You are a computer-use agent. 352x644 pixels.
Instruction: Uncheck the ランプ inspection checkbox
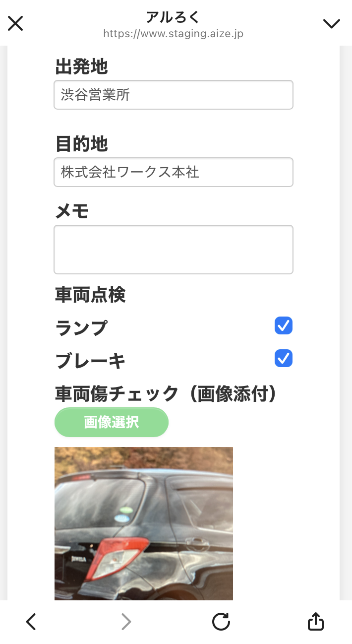pyautogui.click(x=284, y=326)
